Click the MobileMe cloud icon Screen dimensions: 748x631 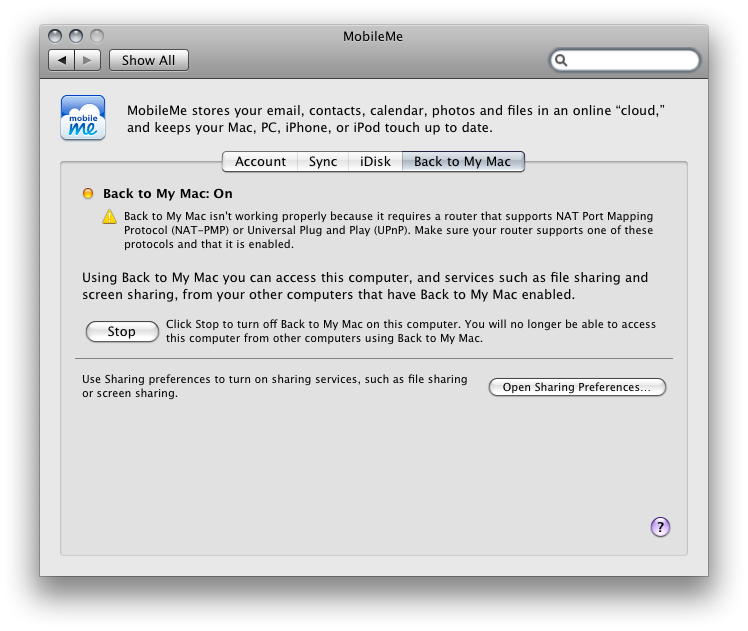[x=83, y=118]
